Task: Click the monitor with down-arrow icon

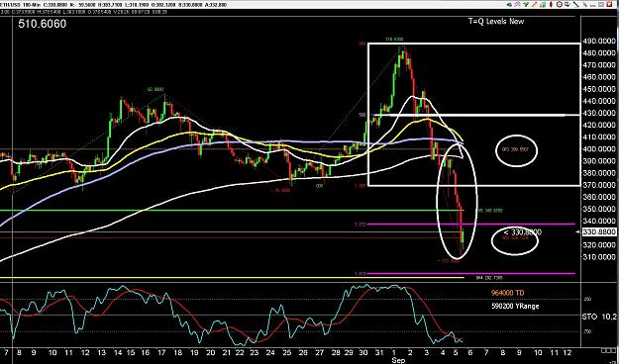Action: point(567,5)
